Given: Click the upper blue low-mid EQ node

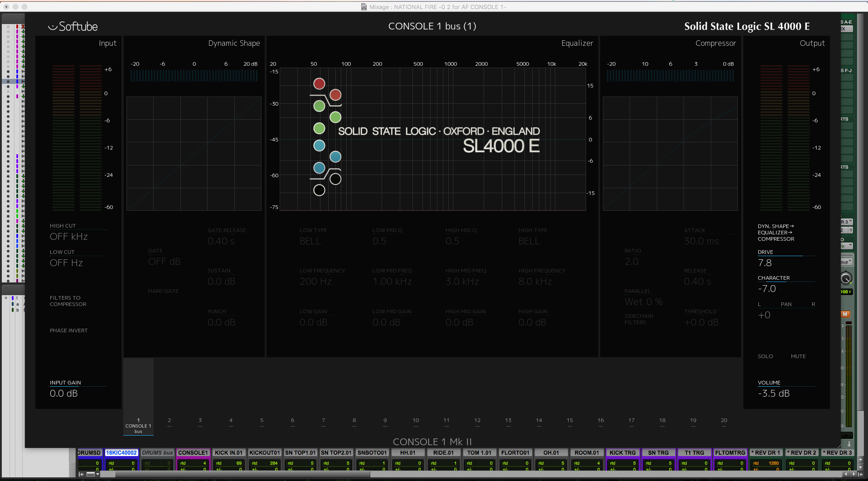Looking at the screenshot, I should click(x=320, y=146).
